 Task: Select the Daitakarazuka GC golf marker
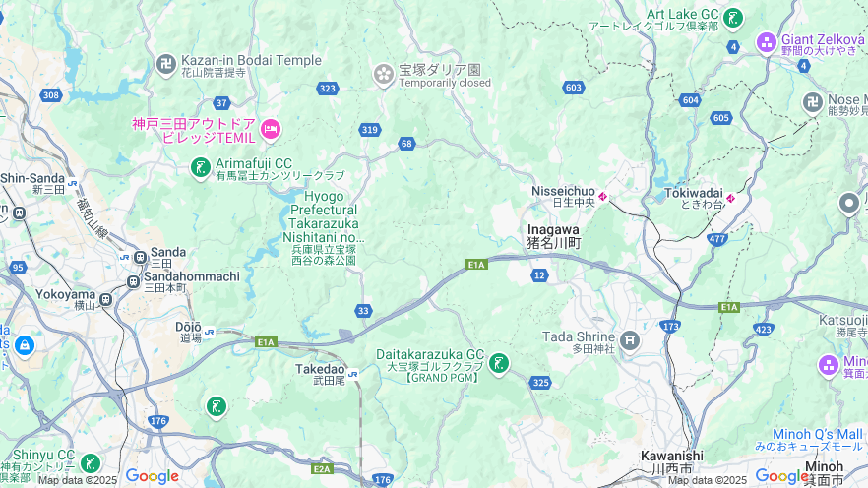point(499,363)
